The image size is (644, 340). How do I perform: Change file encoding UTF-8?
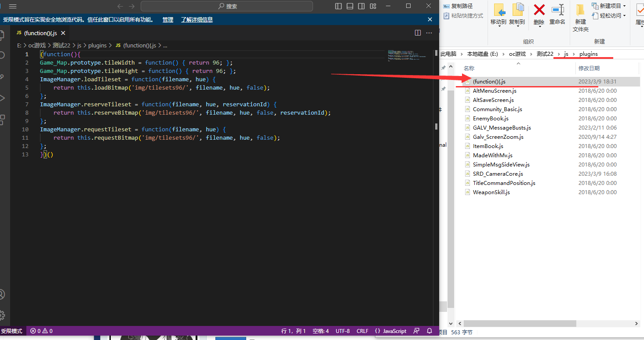point(343,331)
